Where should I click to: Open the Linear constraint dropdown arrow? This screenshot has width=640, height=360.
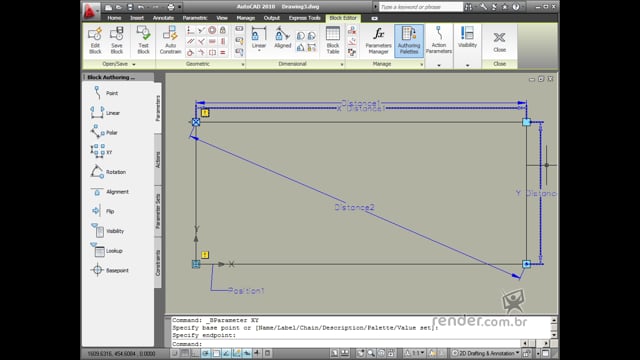(259, 51)
